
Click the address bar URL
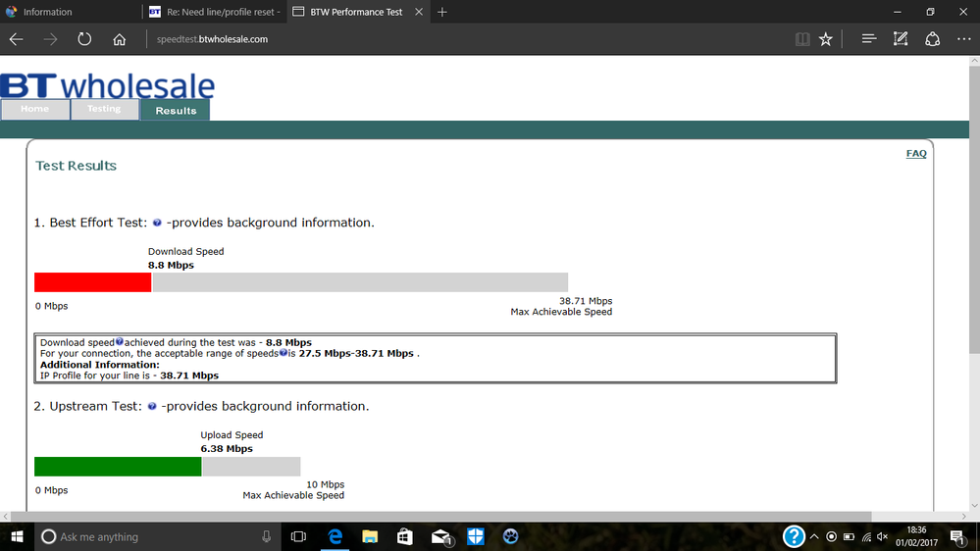pos(212,39)
